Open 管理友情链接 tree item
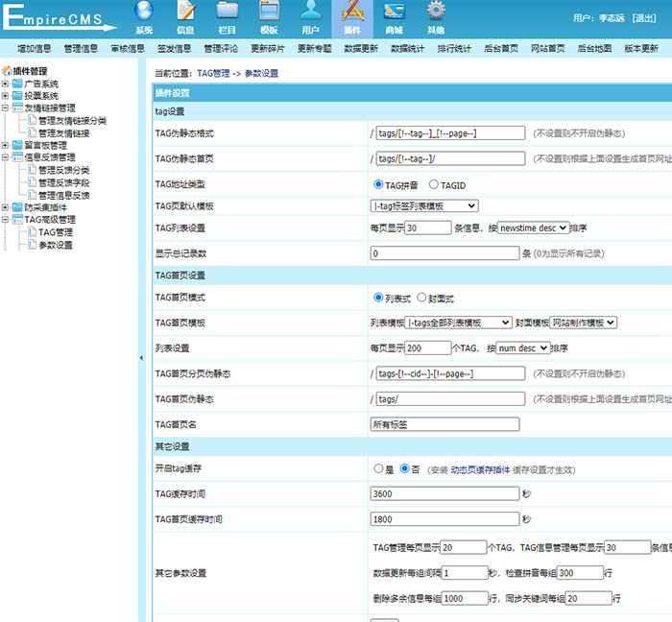This screenshot has height=622, width=672. coord(64,133)
